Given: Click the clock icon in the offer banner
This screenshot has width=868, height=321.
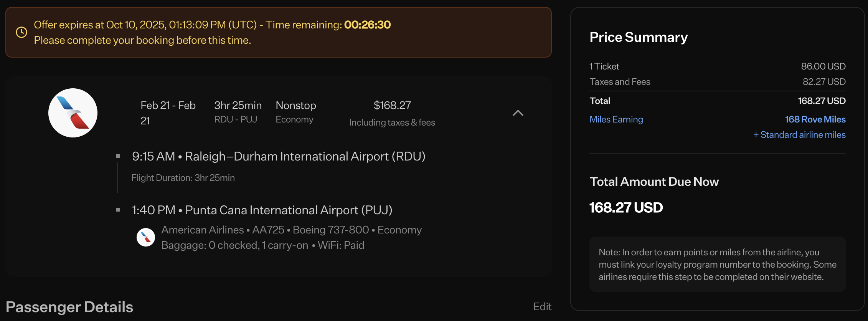Looking at the screenshot, I should (21, 32).
